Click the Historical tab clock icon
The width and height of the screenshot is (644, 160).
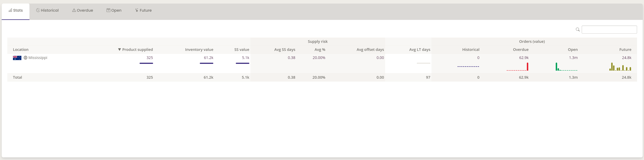[38, 10]
